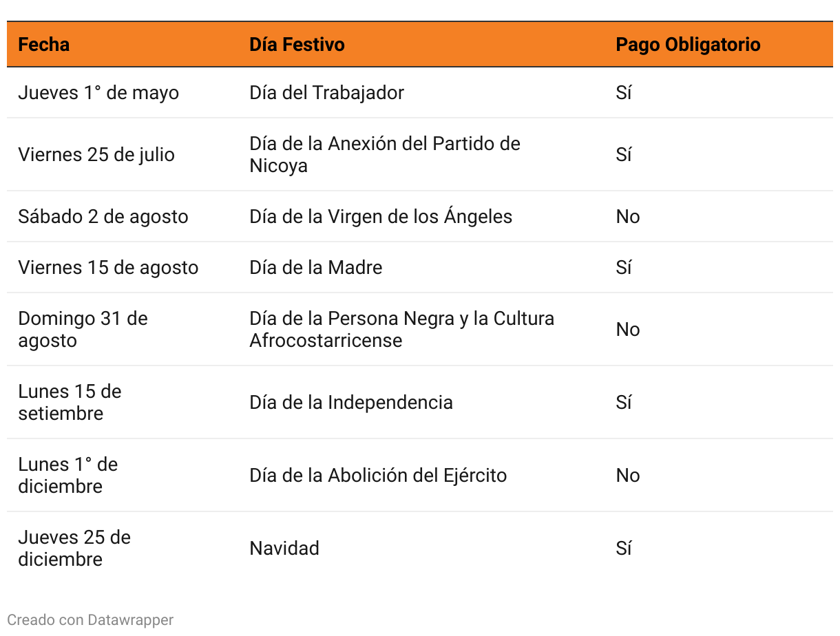Click the Día Festivo column header

297,45
